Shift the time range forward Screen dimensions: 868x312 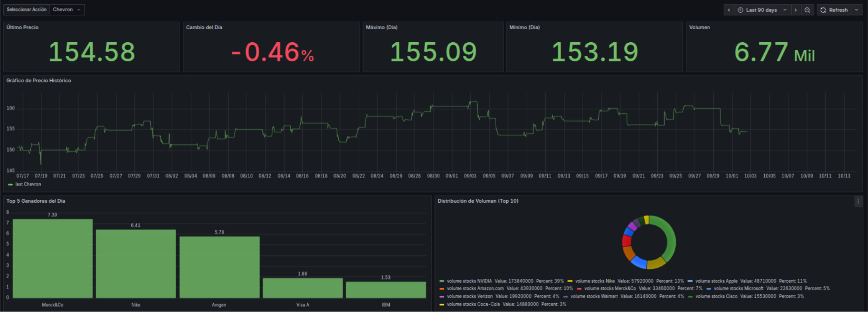796,10
